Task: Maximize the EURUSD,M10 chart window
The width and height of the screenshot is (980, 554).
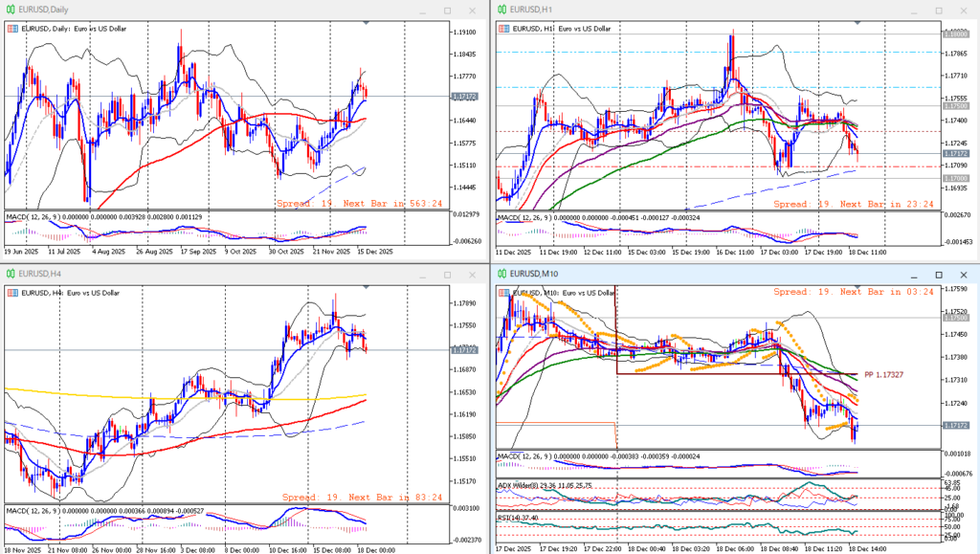Action: tap(937, 274)
